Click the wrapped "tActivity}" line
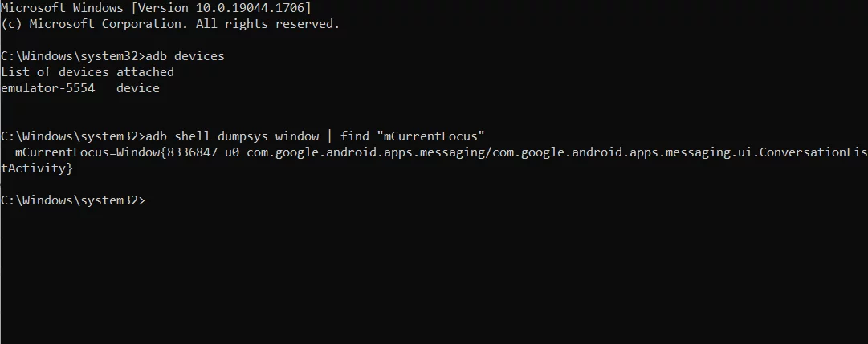Viewport: 868px width, 344px height. (x=37, y=168)
